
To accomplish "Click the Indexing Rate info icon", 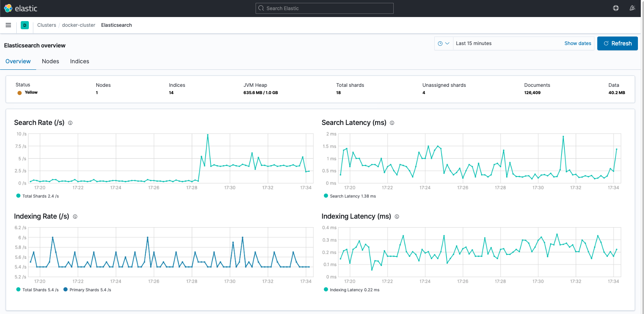I will (x=75, y=217).
